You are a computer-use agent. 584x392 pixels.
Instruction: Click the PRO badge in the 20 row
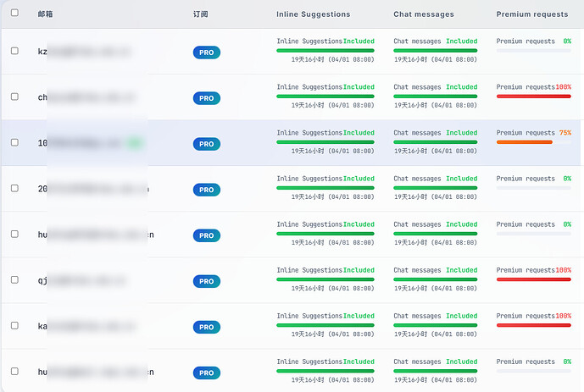207,190
